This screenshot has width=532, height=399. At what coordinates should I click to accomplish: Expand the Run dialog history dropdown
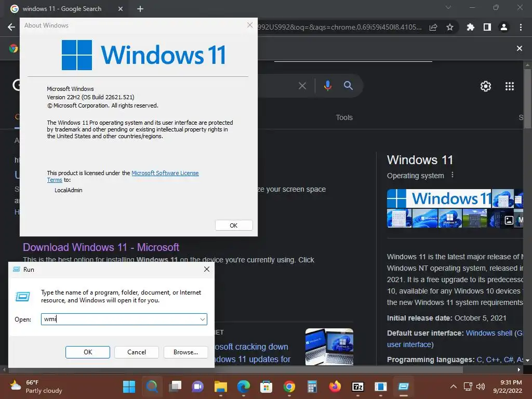point(203,320)
